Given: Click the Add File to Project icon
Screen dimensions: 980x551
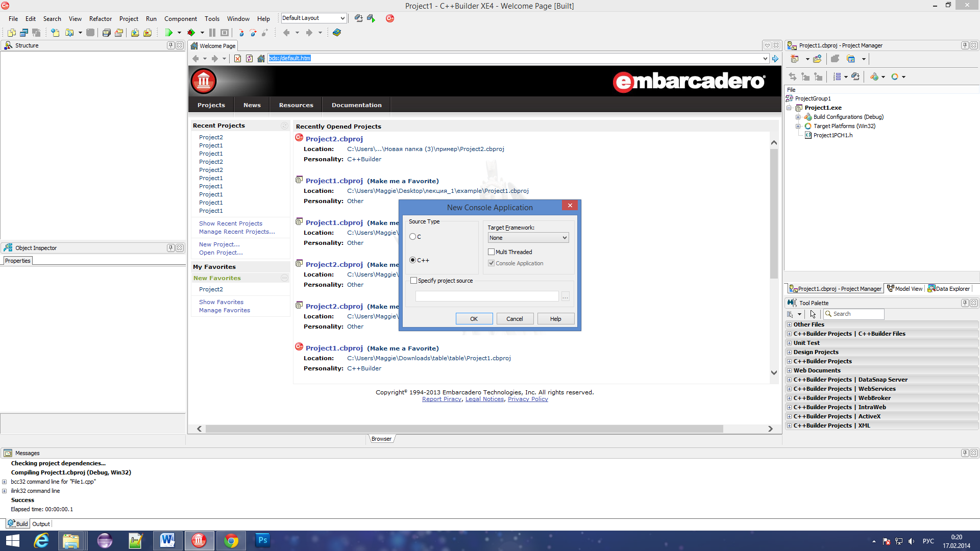Looking at the screenshot, I should [x=135, y=33].
